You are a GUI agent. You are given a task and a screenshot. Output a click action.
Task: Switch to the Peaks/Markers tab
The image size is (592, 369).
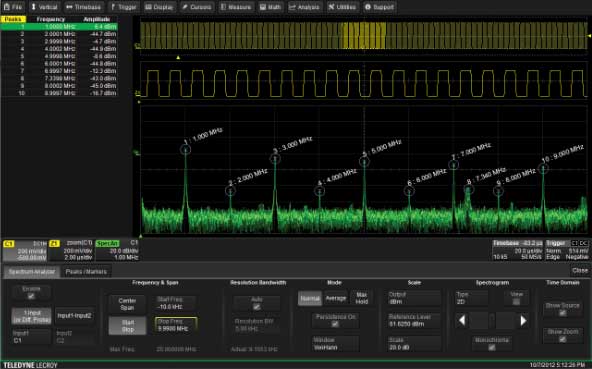(x=86, y=272)
